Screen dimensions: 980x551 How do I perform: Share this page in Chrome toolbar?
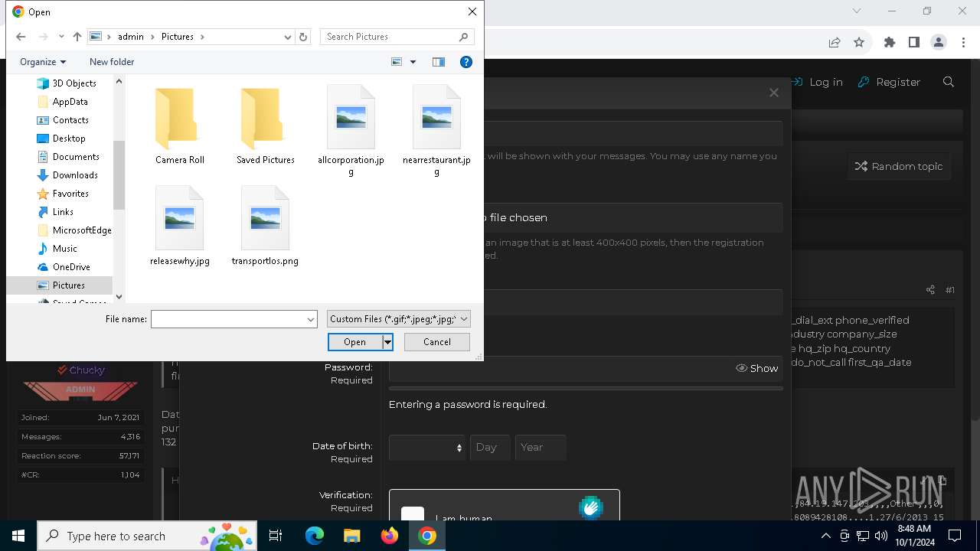click(835, 43)
